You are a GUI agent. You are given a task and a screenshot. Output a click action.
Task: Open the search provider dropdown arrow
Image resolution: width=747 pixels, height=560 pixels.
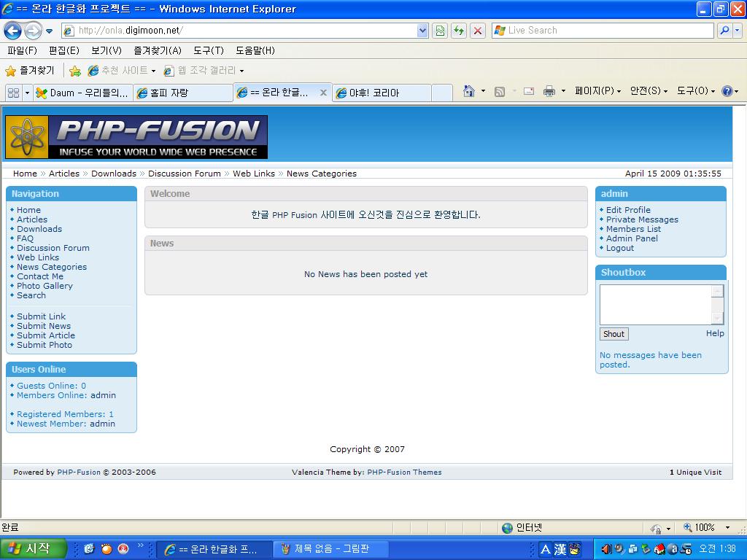click(737, 31)
